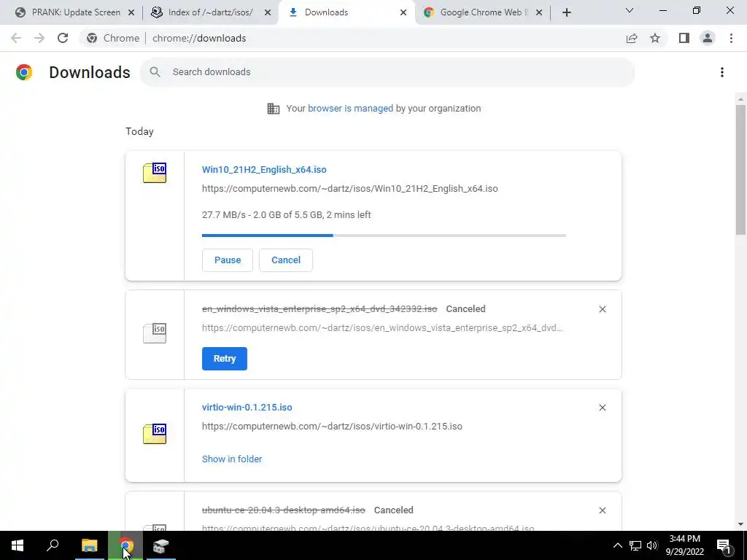Click the Win10 source URL text
Screen dimensions: 747x560
coord(349,189)
